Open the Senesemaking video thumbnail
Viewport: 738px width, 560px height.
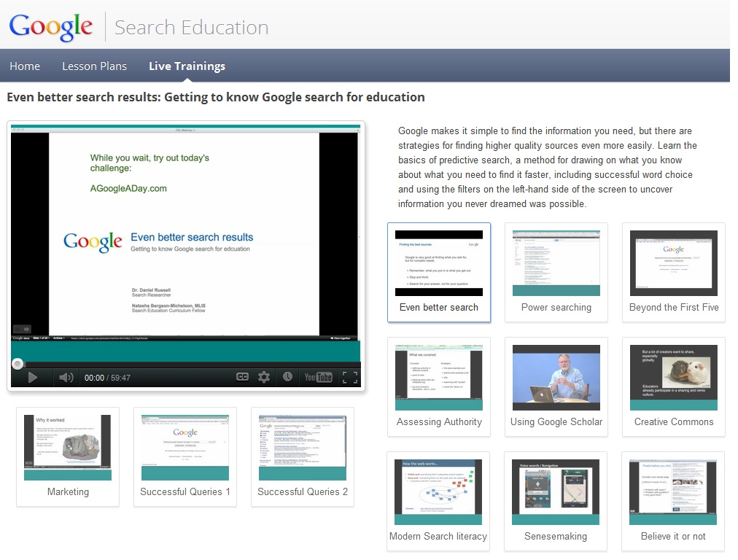click(x=556, y=501)
